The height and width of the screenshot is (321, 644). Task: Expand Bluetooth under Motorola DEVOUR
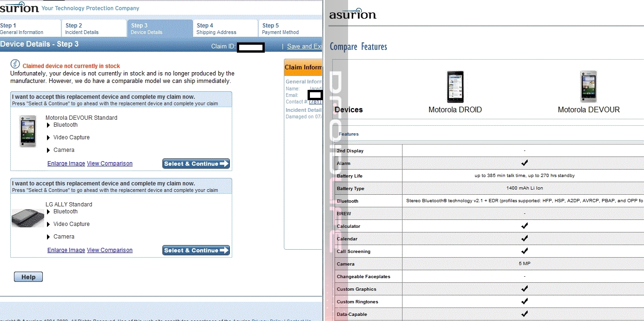pyautogui.click(x=48, y=125)
